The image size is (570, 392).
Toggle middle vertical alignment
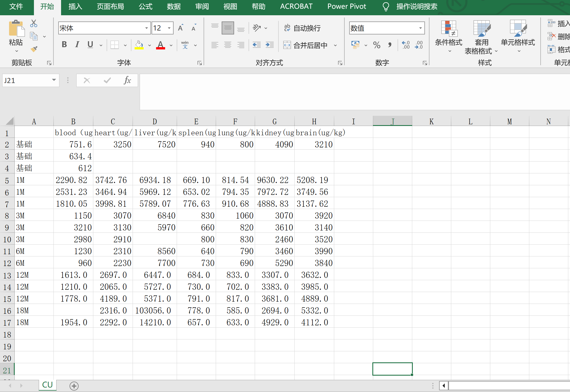click(228, 28)
